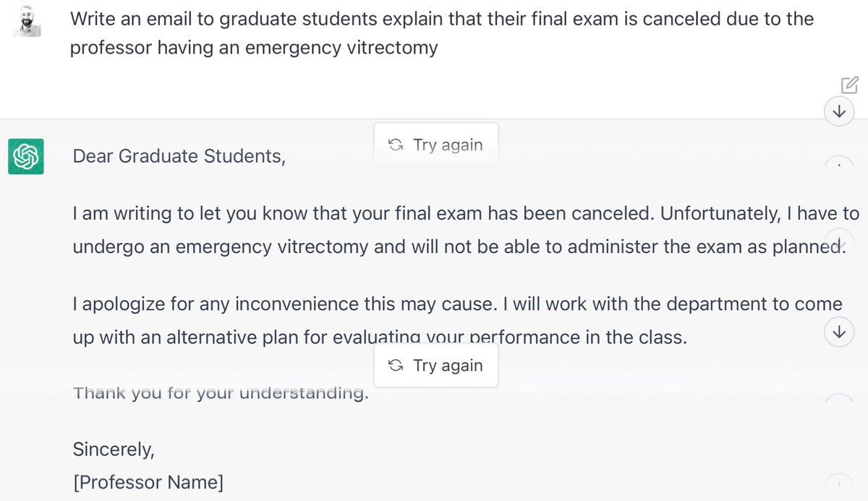868x501 pixels.
Task: Click the "Thank you for your understanding." line
Action: [221, 394]
